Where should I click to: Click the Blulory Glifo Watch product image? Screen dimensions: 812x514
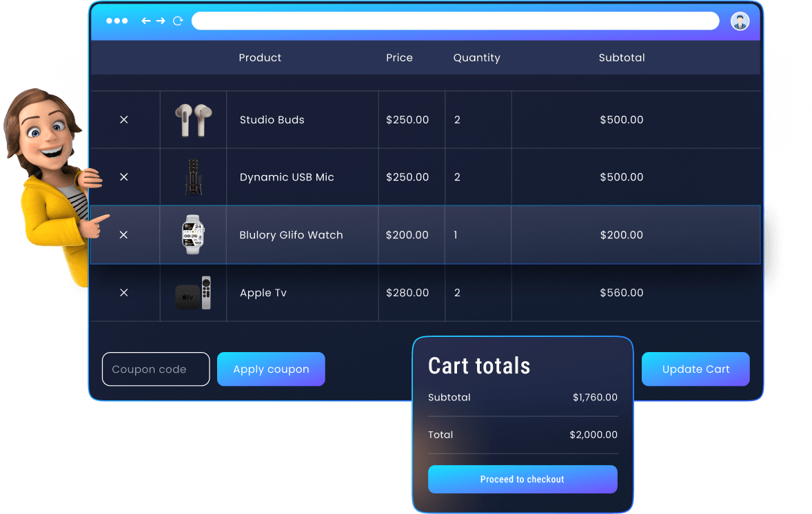pos(193,234)
